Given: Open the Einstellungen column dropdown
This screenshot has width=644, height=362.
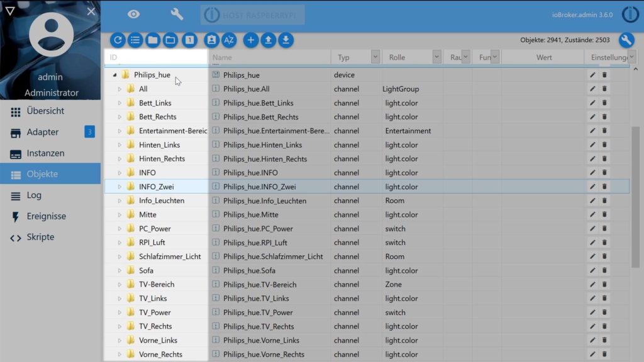Looking at the screenshot, I should [631, 57].
